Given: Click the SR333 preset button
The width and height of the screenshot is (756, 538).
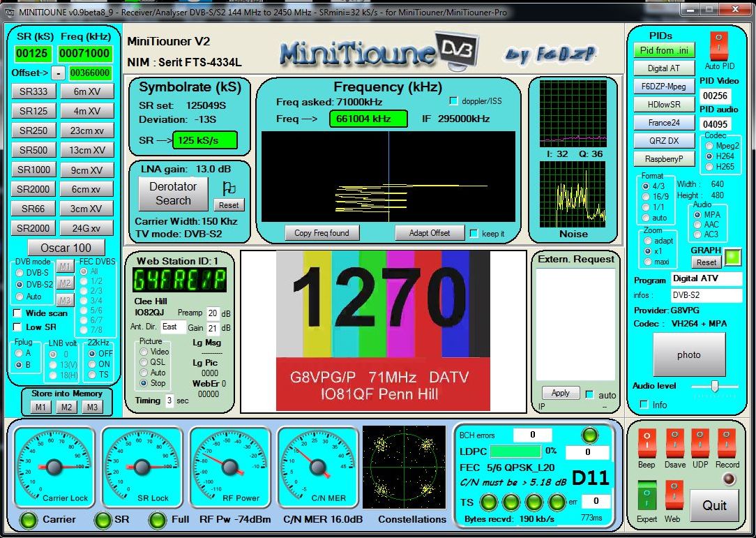Looking at the screenshot, I should click(x=33, y=91).
